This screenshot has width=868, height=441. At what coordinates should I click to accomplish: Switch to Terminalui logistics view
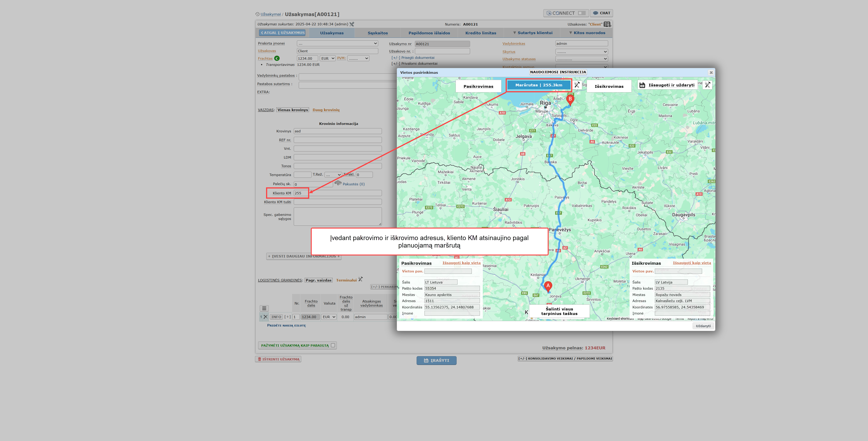[346, 280]
